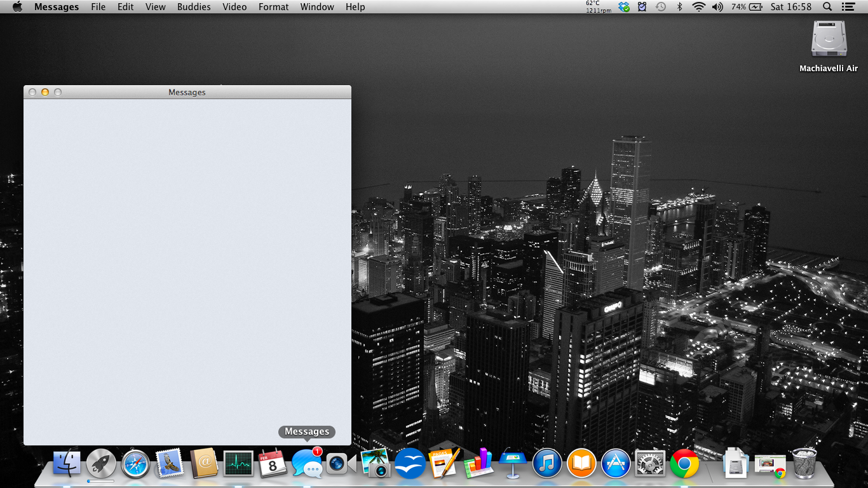Open minimized Chrome window thumbnail in Dock
This screenshot has width=868, height=488.
coord(770,465)
